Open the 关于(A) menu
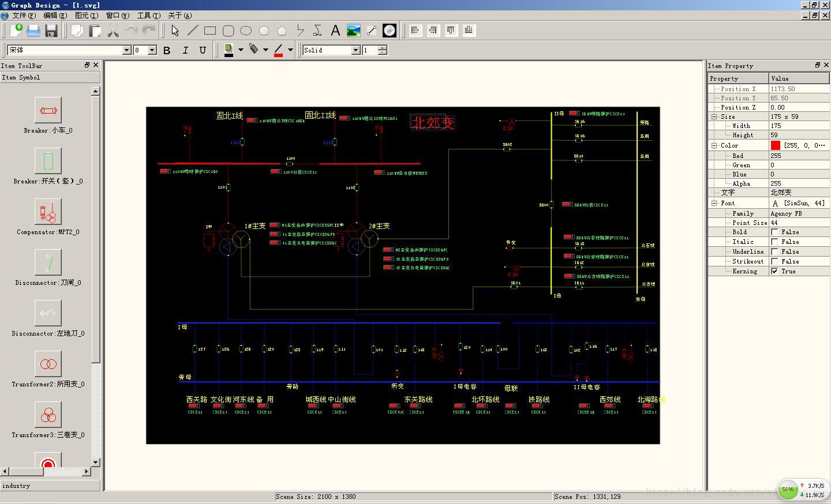The height and width of the screenshot is (504, 831). coord(179,16)
